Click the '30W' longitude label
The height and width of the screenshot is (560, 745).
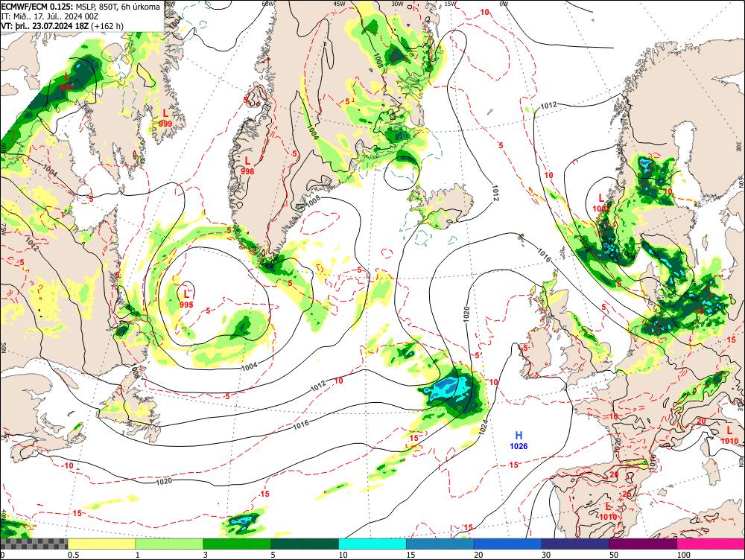tap(398, 3)
